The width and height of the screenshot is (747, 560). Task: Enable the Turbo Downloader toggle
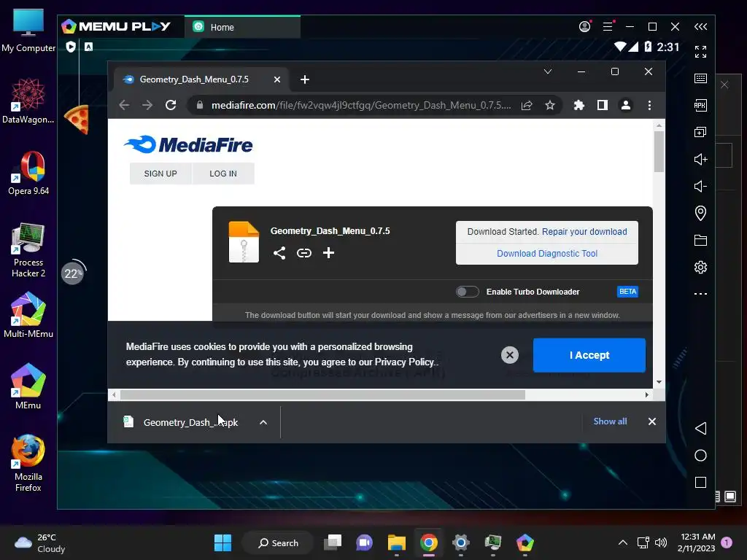click(x=468, y=292)
